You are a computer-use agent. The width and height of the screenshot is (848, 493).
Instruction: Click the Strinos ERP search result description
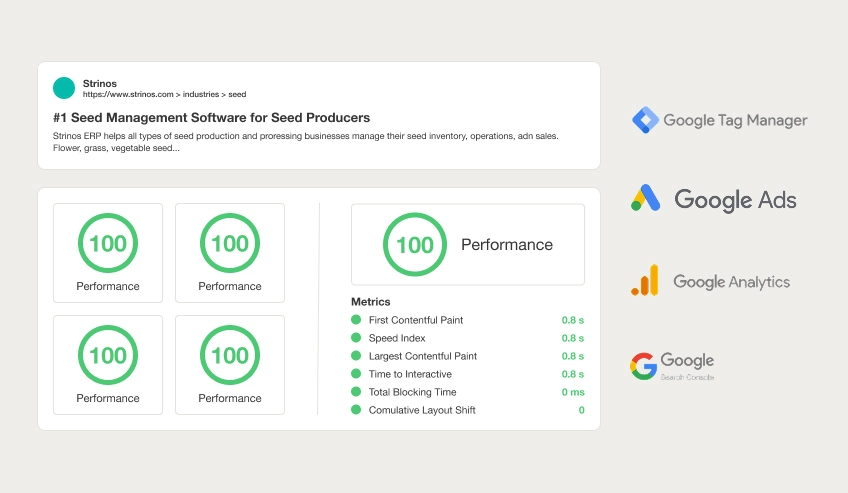coord(306,142)
